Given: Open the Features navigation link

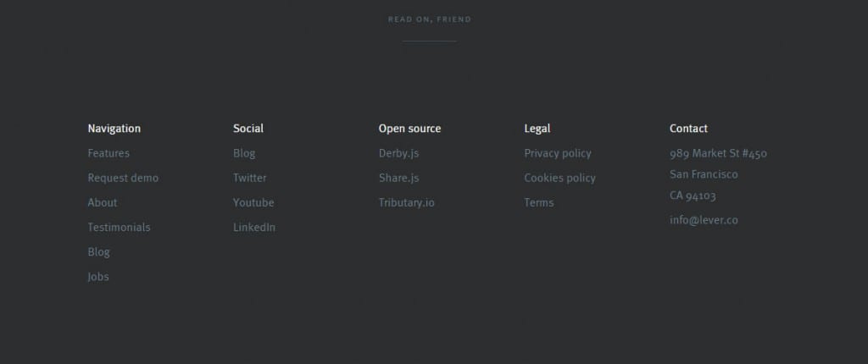Looking at the screenshot, I should [108, 153].
